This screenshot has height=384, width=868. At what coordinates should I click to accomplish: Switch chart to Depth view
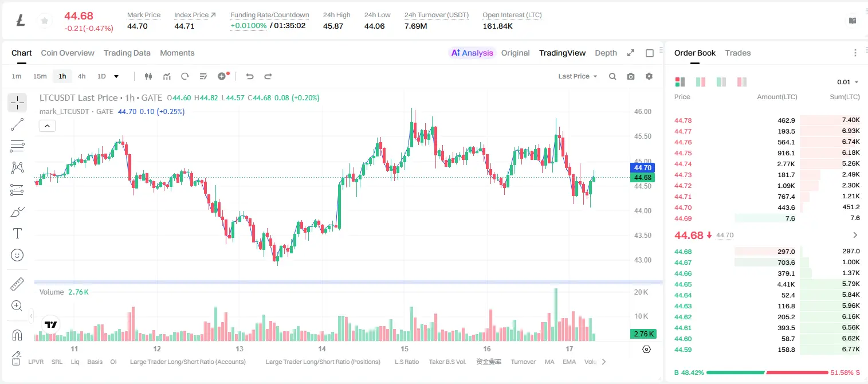606,53
